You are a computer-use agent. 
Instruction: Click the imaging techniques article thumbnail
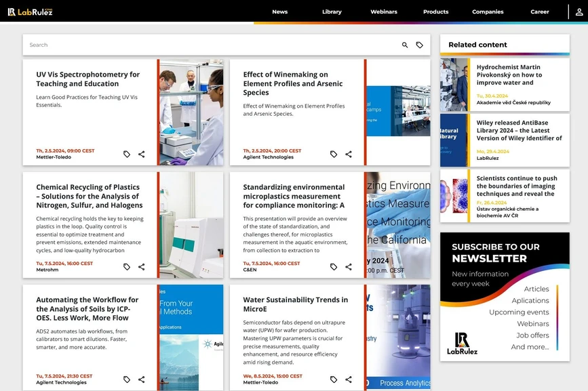coord(454,196)
